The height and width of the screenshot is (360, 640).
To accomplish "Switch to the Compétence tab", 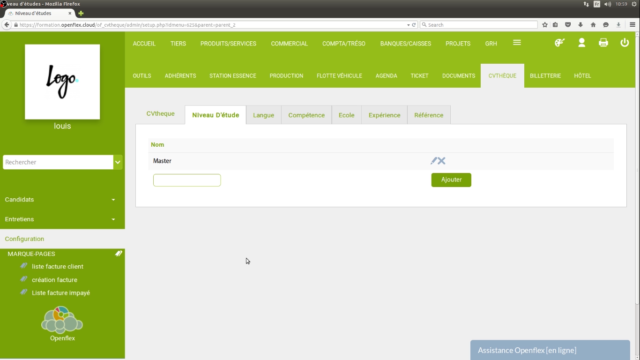I will pos(306,115).
